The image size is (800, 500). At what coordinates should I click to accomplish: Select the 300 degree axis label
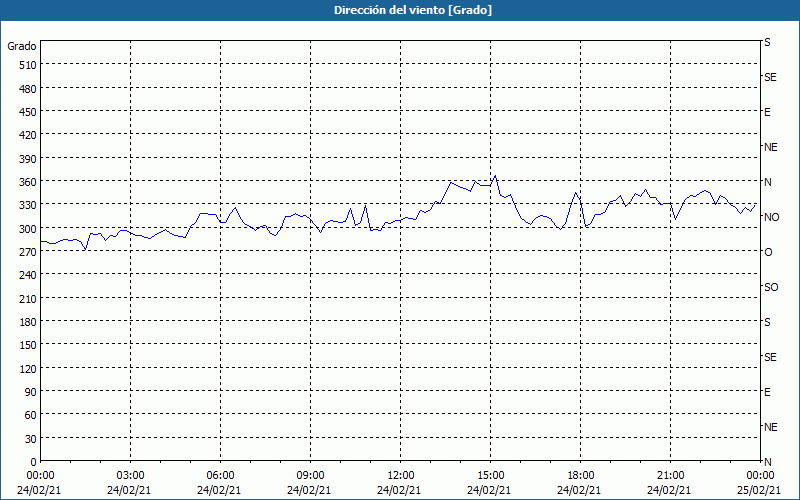[x=29, y=229]
